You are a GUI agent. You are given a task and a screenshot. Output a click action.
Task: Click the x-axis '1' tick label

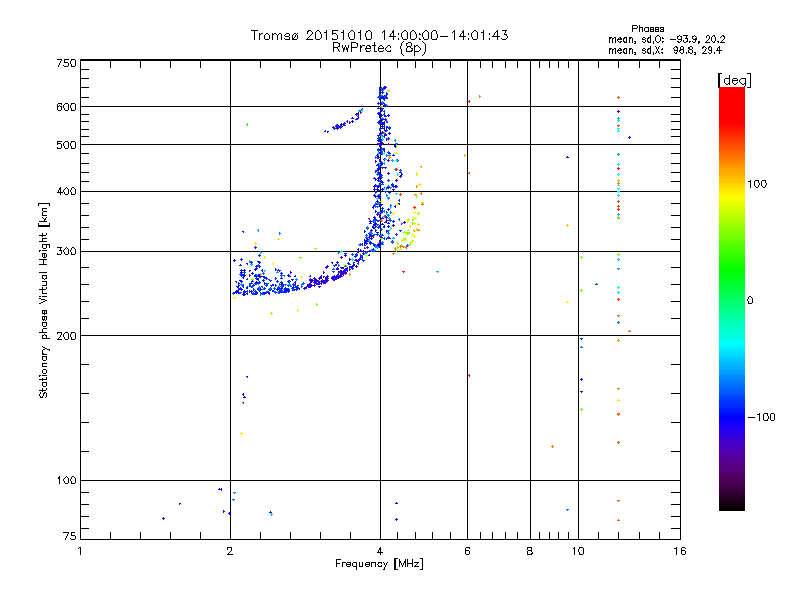[80, 551]
